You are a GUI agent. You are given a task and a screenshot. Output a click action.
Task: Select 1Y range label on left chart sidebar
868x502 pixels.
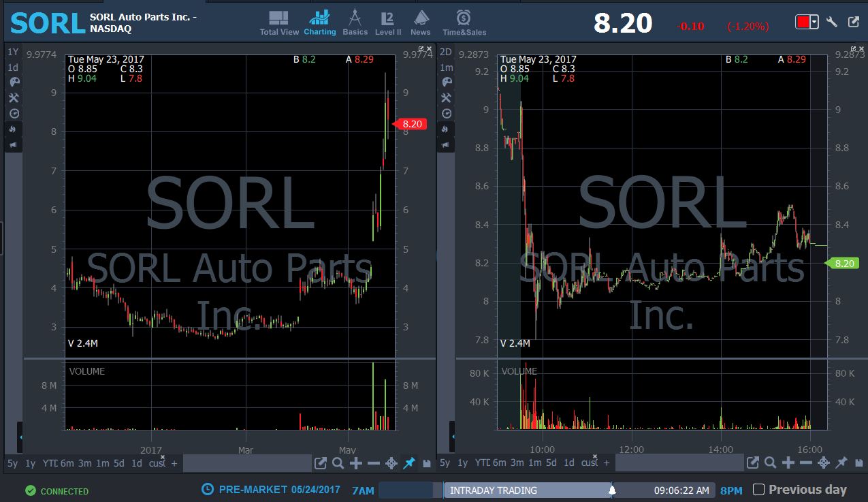point(14,52)
